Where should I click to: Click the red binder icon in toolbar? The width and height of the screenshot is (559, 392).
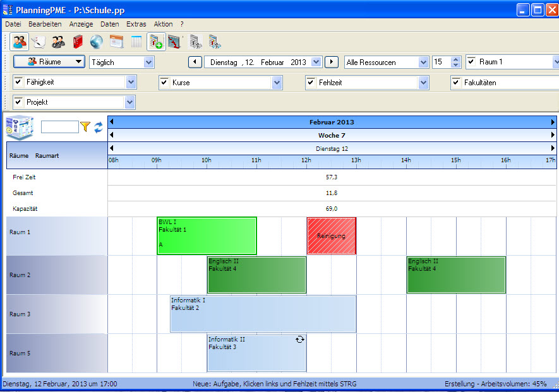(78, 42)
